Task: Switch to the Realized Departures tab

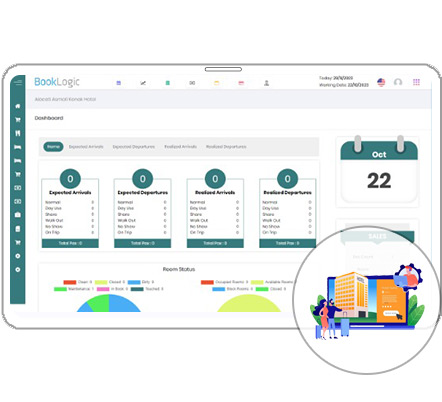Action: coord(226,147)
